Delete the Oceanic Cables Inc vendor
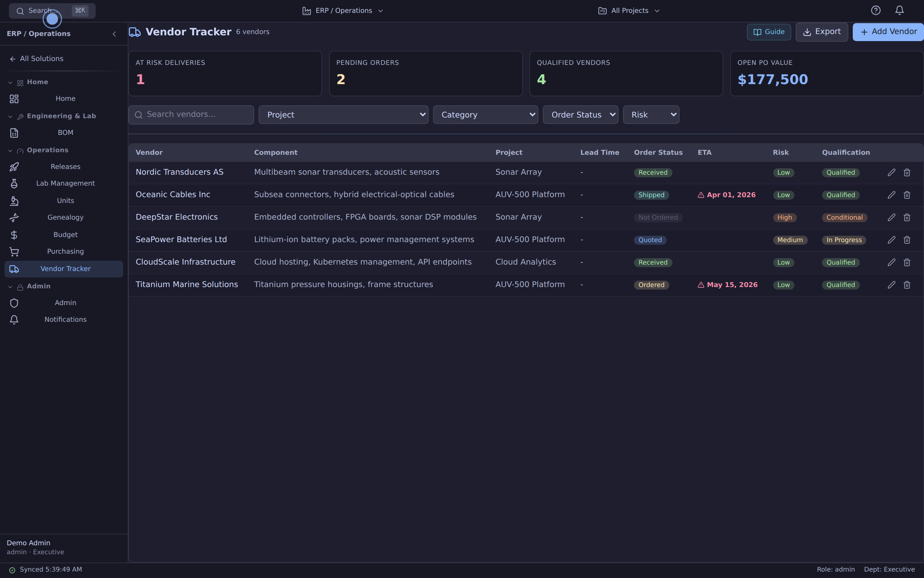The image size is (924, 578). (x=907, y=195)
